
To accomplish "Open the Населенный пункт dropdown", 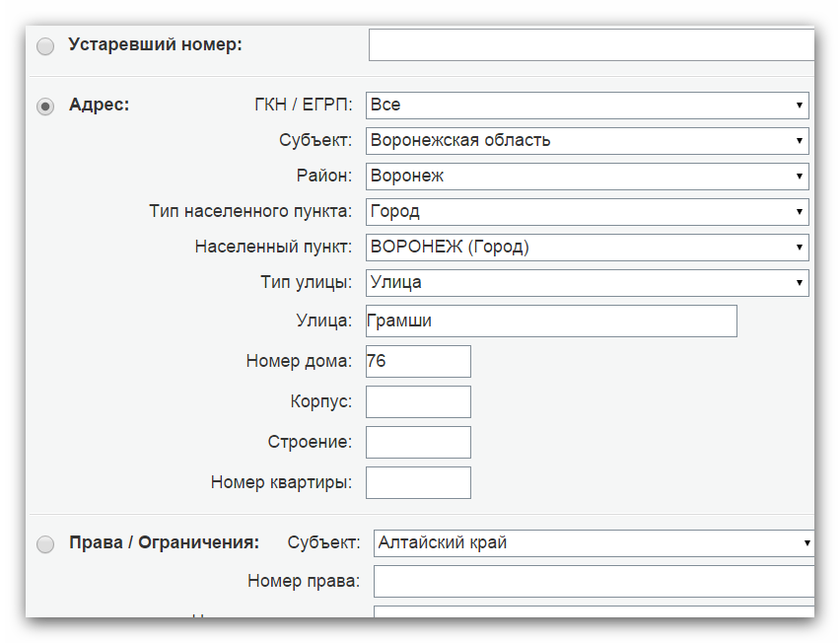I will tap(587, 248).
